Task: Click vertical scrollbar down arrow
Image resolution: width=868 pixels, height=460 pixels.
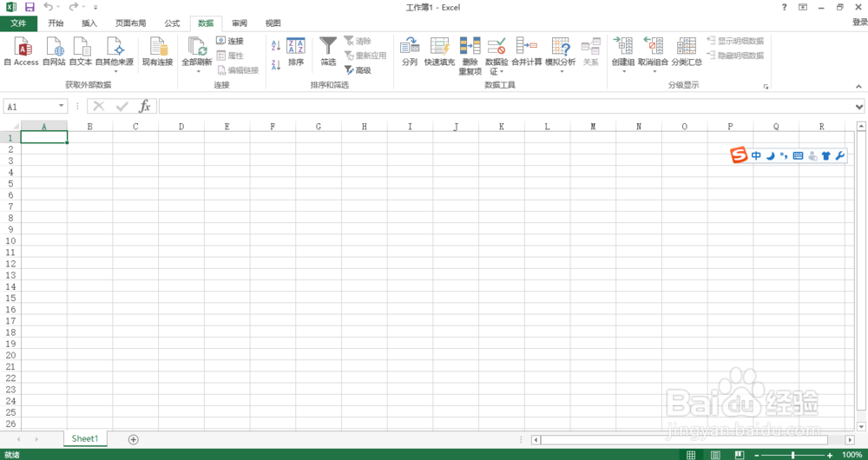Action: pos(861,426)
